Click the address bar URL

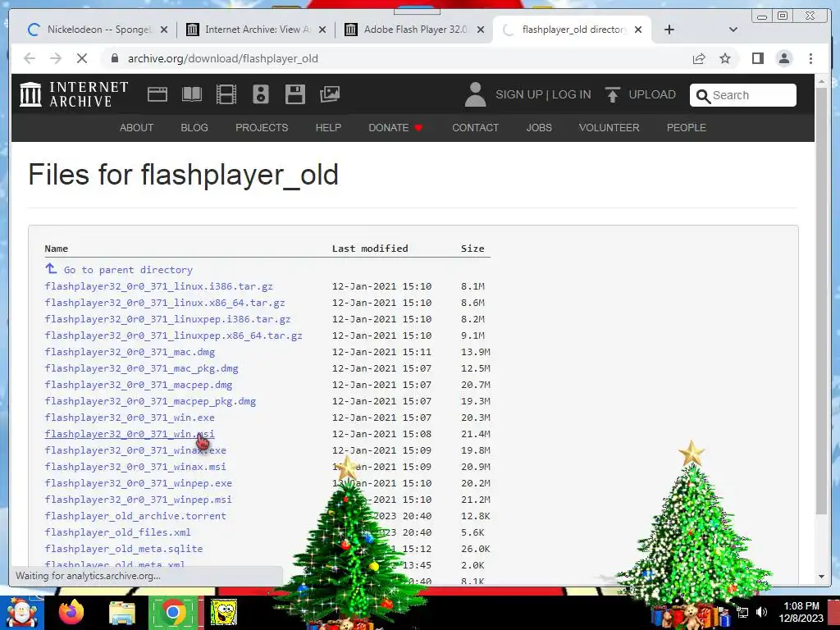[x=223, y=58]
